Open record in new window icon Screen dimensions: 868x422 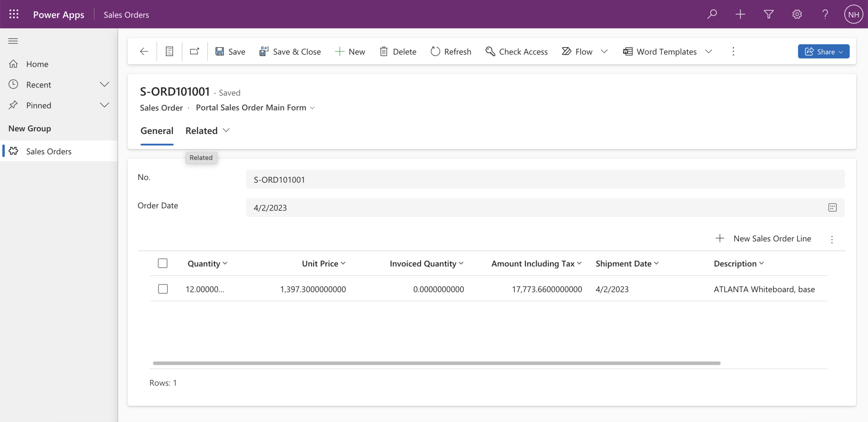(x=195, y=52)
